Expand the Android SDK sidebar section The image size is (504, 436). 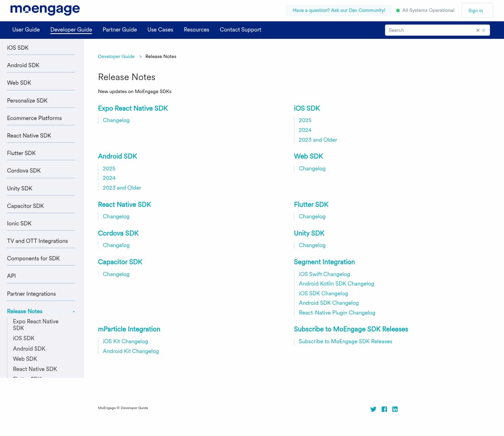point(23,65)
